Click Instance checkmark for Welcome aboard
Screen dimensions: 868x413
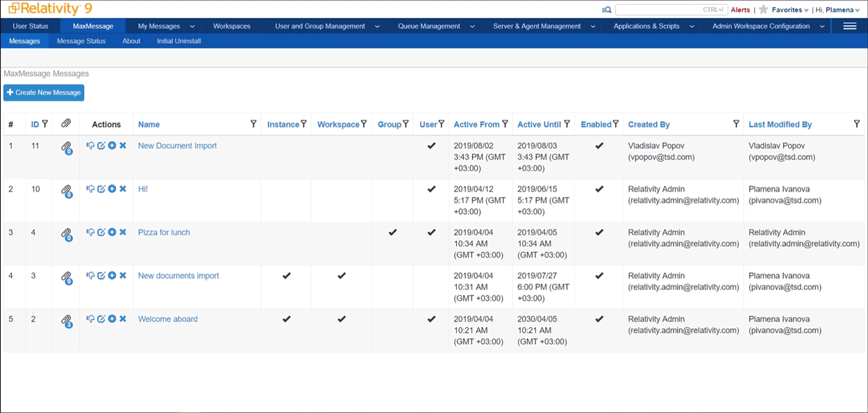tap(286, 319)
